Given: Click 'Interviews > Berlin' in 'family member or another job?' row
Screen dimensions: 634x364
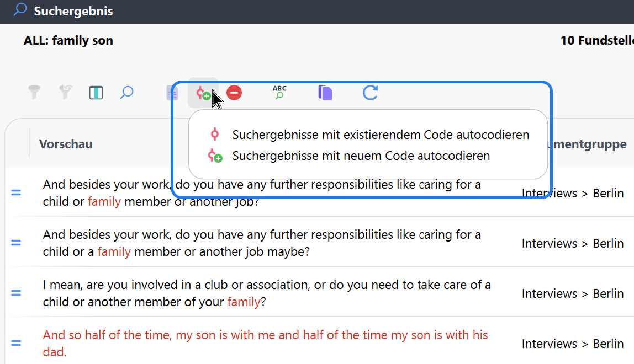Looking at the screenshot, I should (573, 193).
